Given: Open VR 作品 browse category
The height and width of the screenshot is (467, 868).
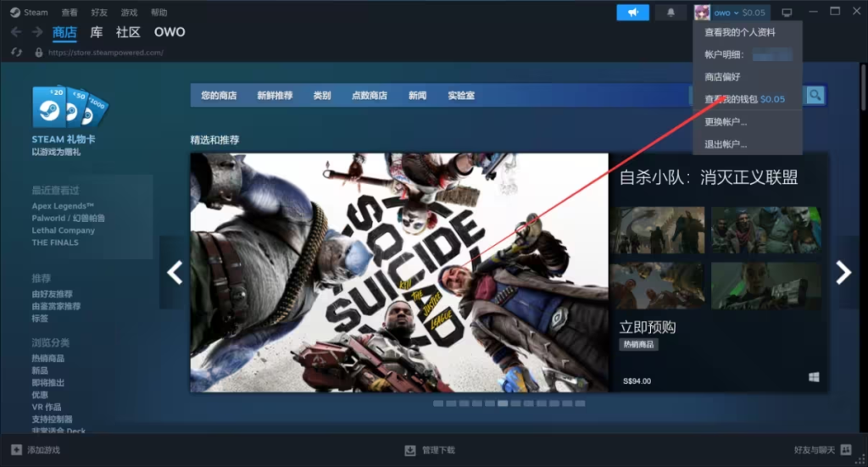Looking at the screenshot, I should pyautogui.click(x=47, y=407).
